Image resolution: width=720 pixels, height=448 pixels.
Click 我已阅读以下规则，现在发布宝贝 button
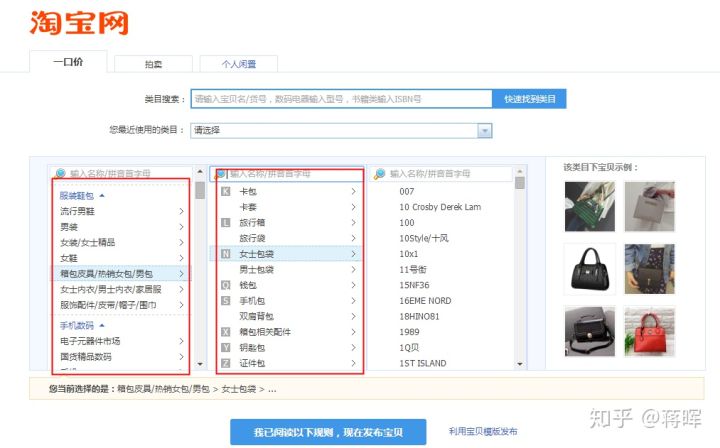(x=328, y=432)
